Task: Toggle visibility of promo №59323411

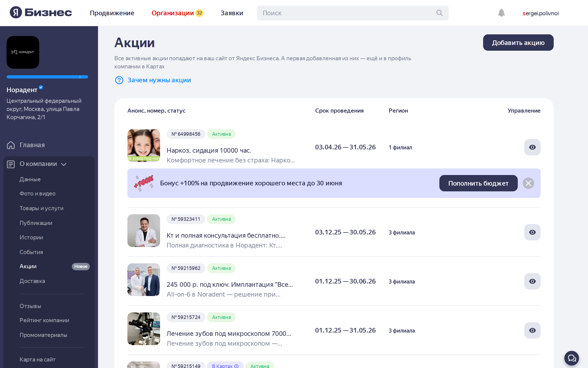Action: click(x=532, y=232)
